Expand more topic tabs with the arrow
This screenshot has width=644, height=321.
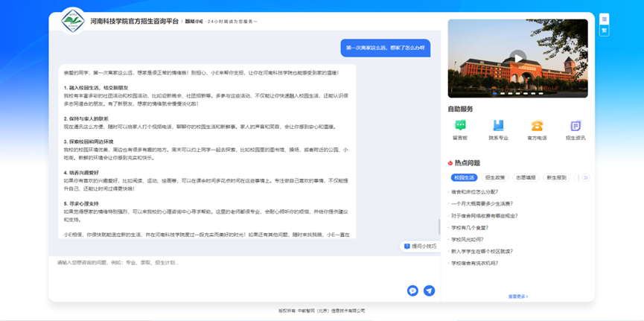point(585,178)
